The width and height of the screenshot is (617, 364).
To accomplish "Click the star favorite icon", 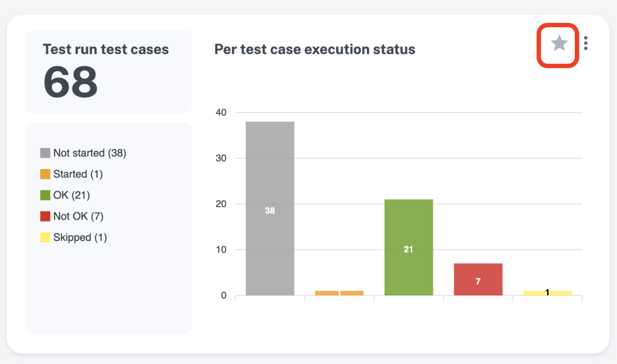I will 559,43.
